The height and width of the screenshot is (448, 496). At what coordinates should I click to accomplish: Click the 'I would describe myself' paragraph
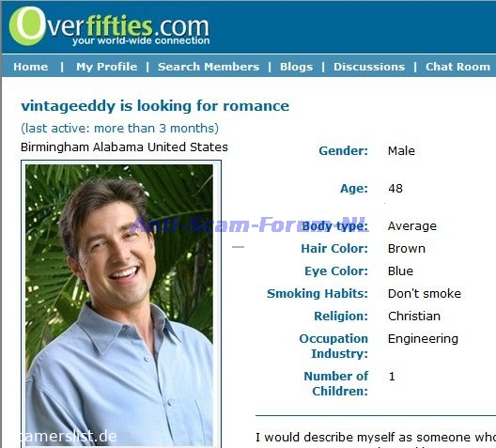[376, 440]
